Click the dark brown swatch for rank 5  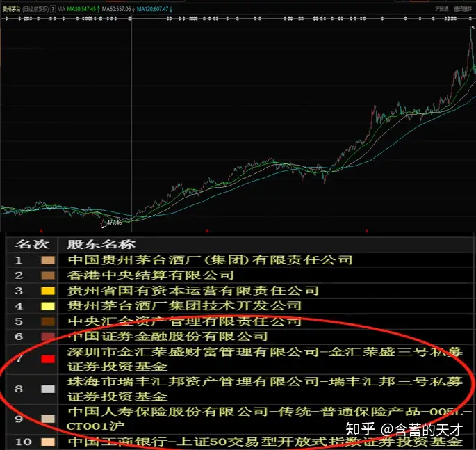48,321
